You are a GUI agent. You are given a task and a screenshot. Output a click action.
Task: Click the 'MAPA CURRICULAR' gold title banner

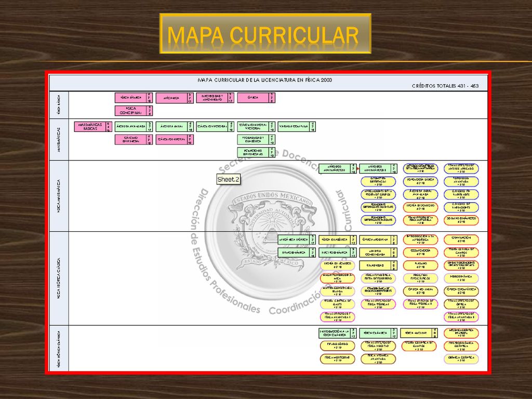pos(265,34)
